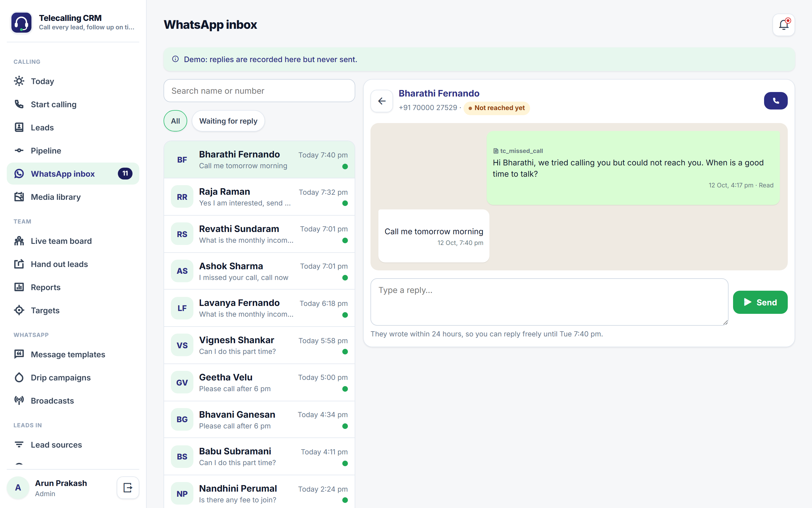
Task: Open Broadcasts in the sidebar
Action: coord(73,400)
